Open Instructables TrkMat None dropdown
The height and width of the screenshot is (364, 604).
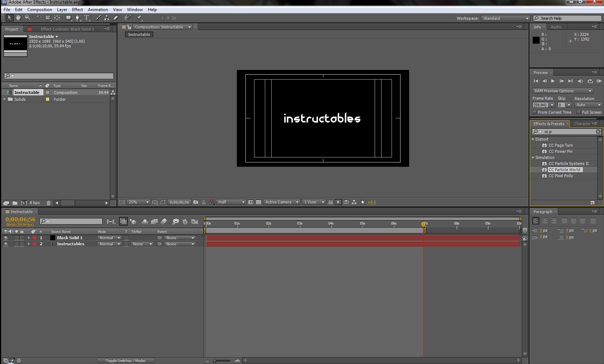click(142, 244)
